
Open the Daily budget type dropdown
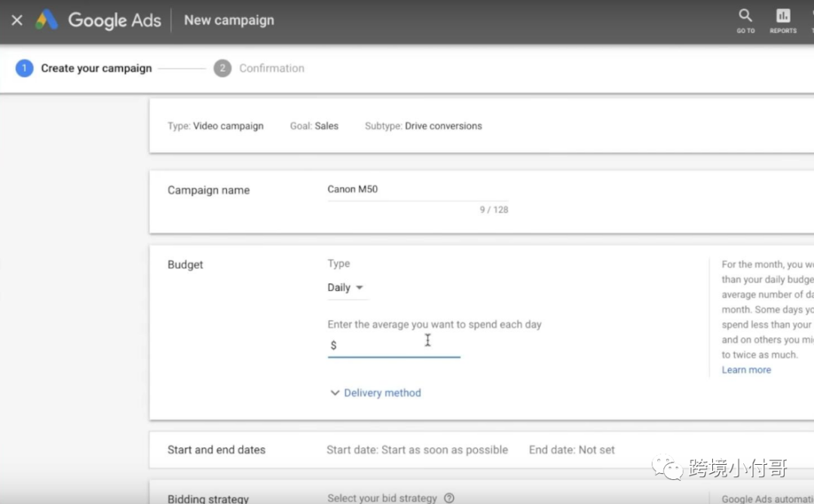pos(345,288)
